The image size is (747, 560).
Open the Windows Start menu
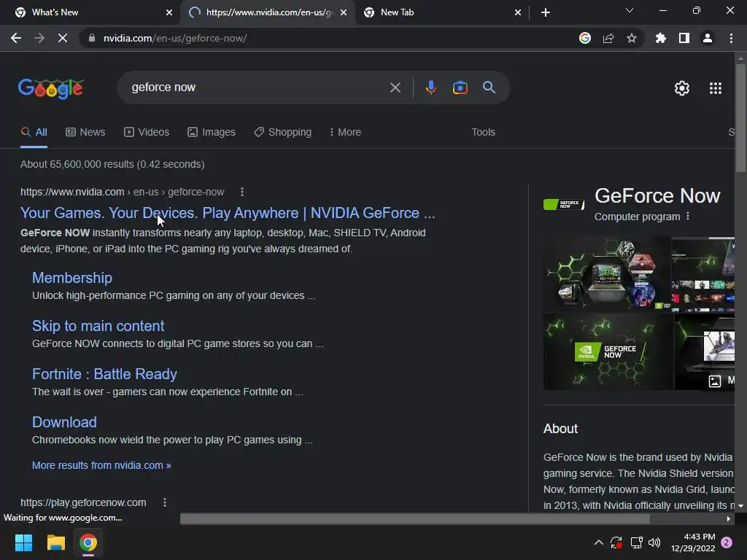pos(23,542)
